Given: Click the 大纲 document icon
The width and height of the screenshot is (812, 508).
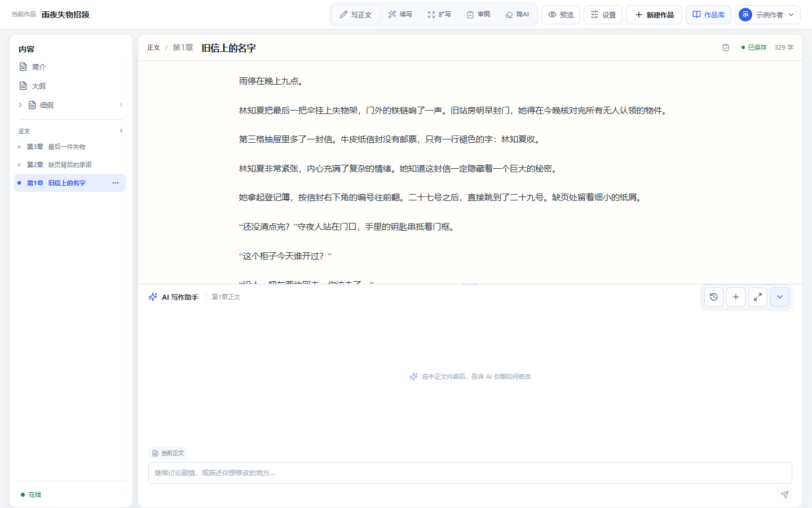Looking at the screenshot, I should click(x=23, y=86).
